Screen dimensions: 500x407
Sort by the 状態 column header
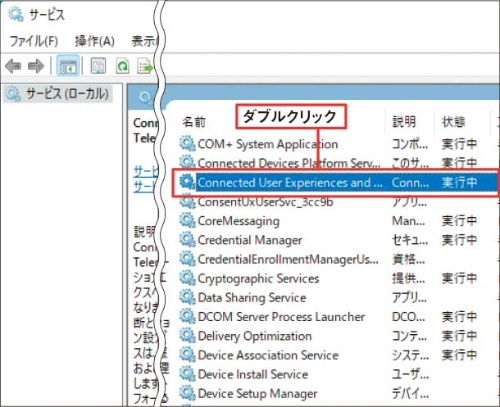(x=453, y=122)
